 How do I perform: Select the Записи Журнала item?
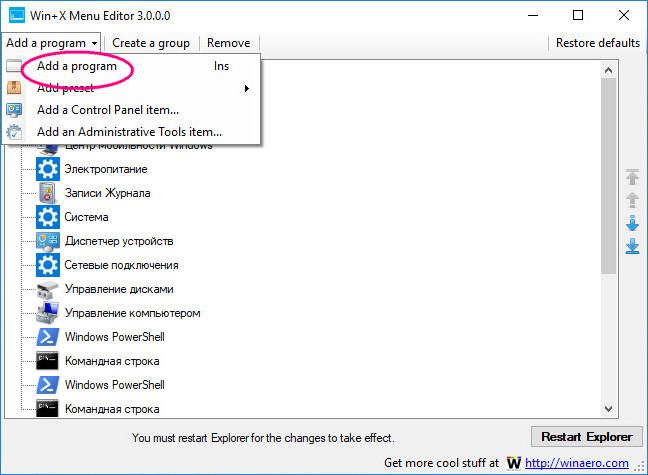click(x=107, y=193)
